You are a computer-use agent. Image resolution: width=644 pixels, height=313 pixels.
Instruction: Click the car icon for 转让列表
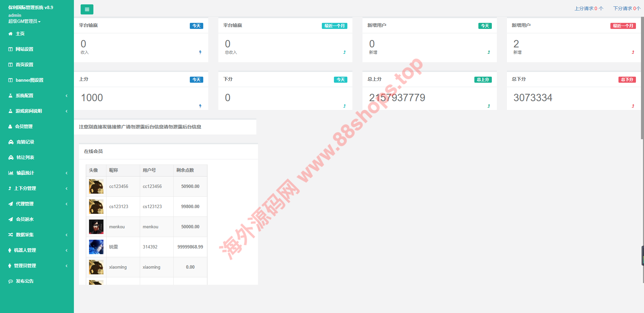(11, 158)
